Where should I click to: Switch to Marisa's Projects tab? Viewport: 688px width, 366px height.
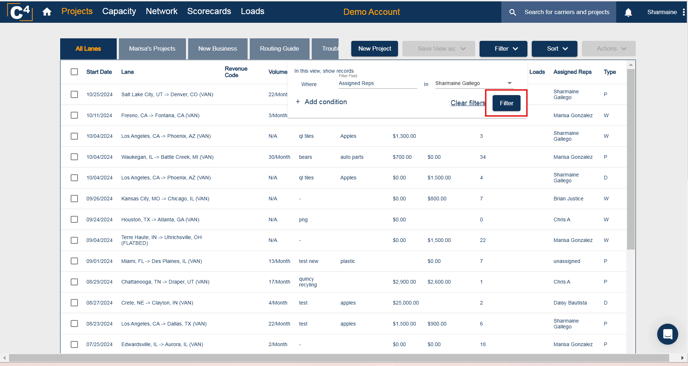[x=152, y=49]
